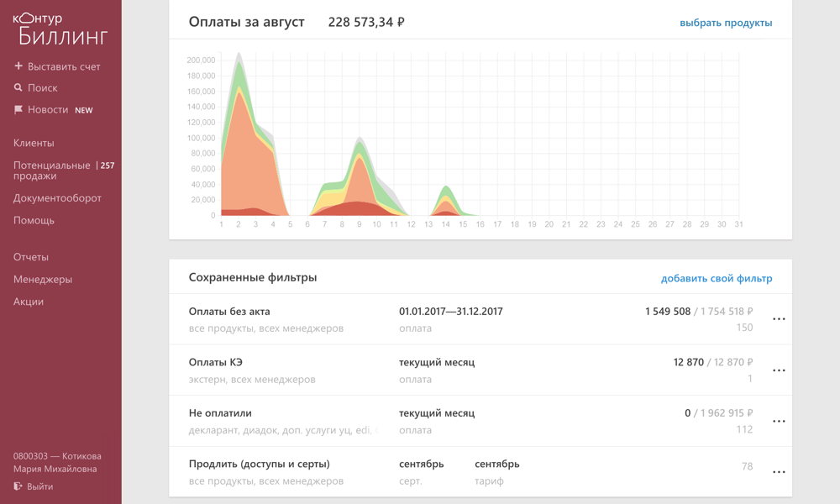Select Менеджеры in the sidebar
This screenshot has height=504, width=840.
[x=43, y=279]
